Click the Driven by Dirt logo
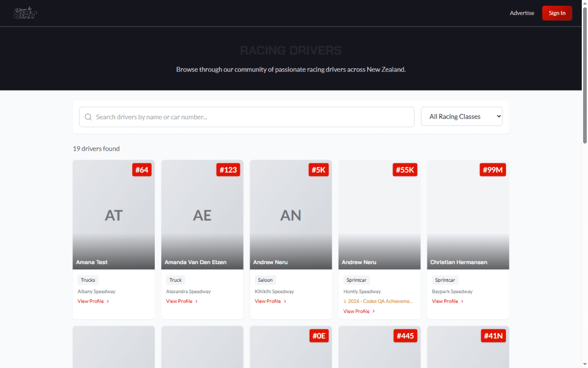Screen dimensions: 588x368 pyautogui.click(x=25, y=13)
